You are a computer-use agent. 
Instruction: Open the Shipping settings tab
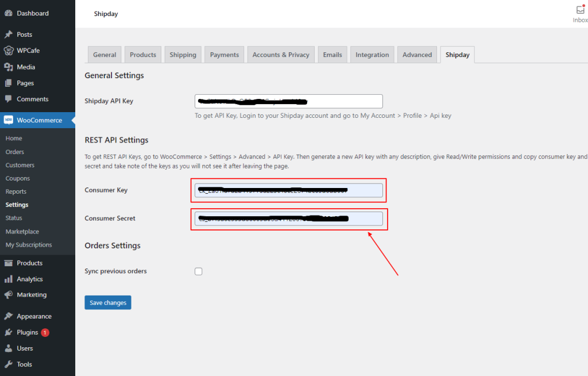tap(183, 55)
